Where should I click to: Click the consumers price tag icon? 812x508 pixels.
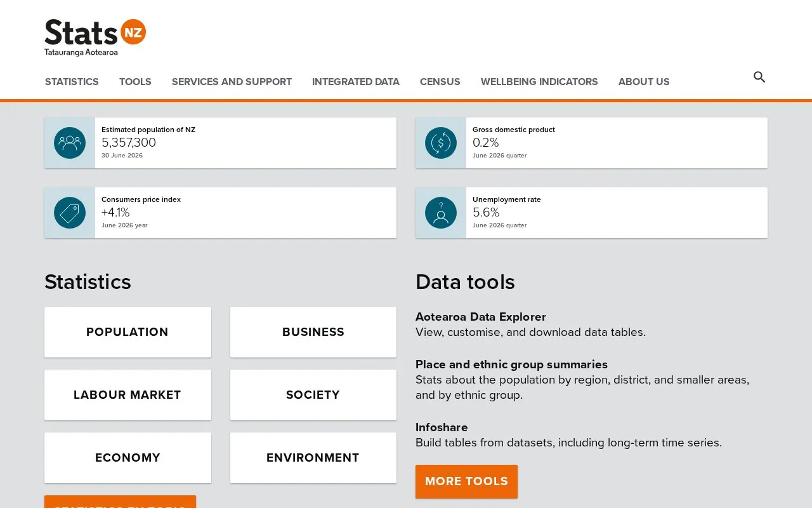click(x=70, y=213)
